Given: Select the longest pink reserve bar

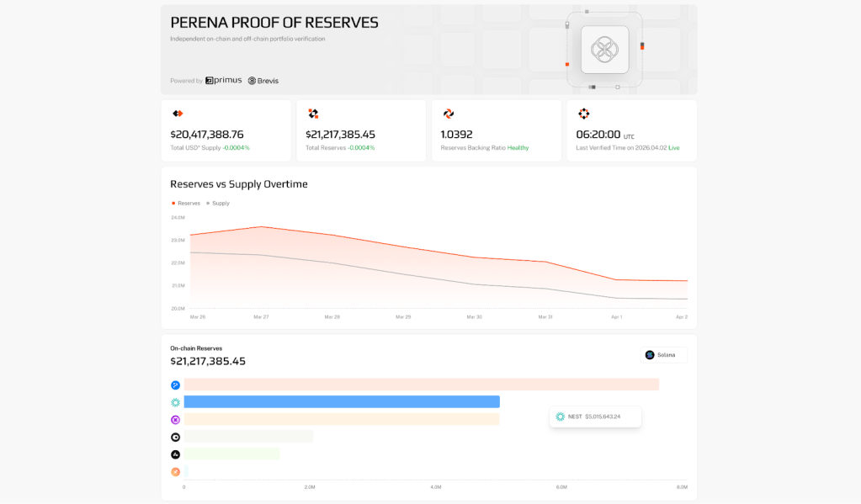Looking at the screenshot, I should click(421, 385).
